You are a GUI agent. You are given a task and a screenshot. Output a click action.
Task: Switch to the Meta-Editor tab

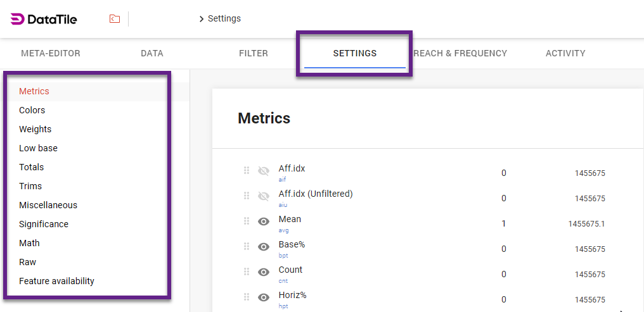point(51,53)
